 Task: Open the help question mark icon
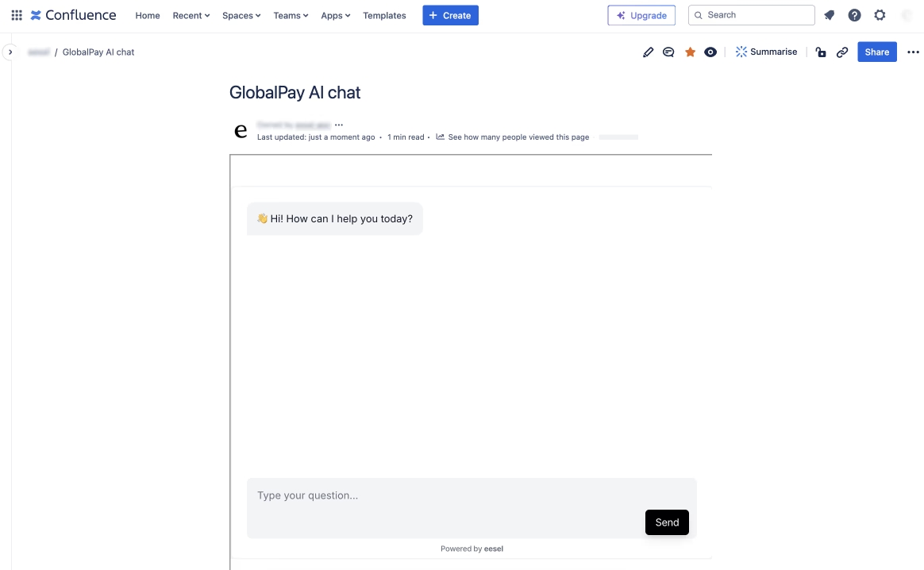(x=854, y=15)
